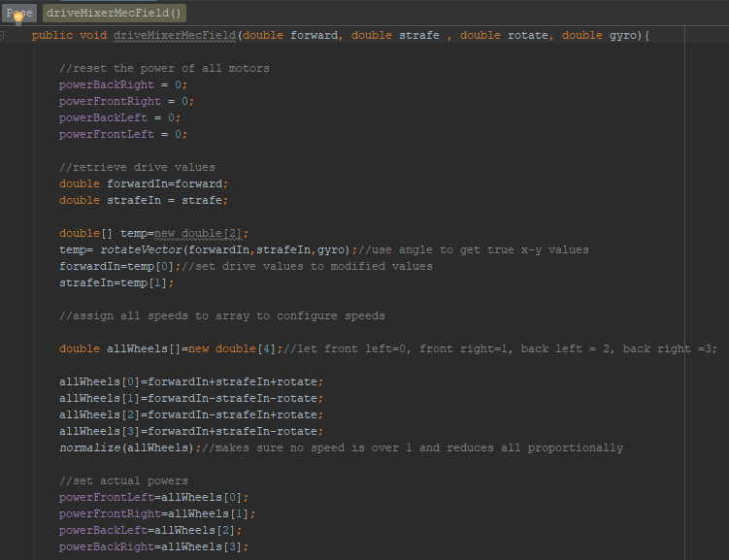Place cursor on 'powerBackRight = 0;' line
Image resolution: width=729 pixels, height=560 pixels.
pos(123,85)
